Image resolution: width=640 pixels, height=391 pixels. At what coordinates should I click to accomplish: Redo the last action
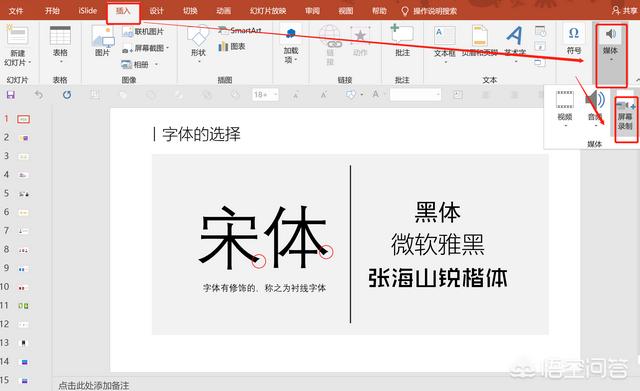point(67,95)
